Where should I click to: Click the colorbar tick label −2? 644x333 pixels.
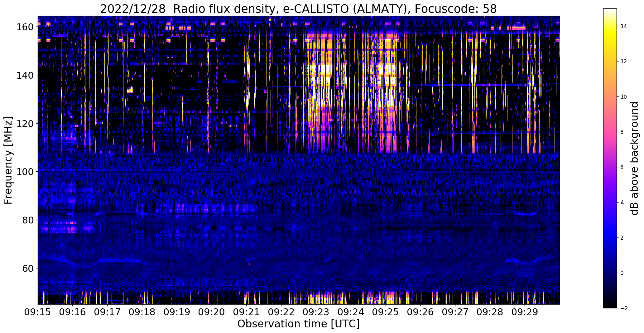tap(624, 308)
